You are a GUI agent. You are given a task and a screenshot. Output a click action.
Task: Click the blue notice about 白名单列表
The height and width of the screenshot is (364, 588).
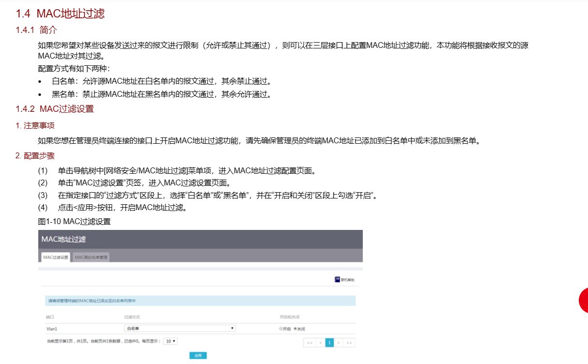pos(200,301)
